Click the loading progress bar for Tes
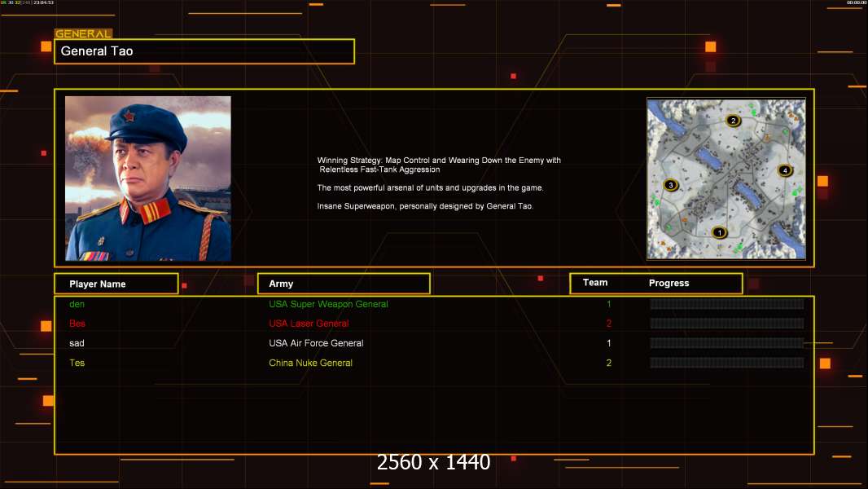The height and width of the screenshot is (489, 868). (727, 363)
